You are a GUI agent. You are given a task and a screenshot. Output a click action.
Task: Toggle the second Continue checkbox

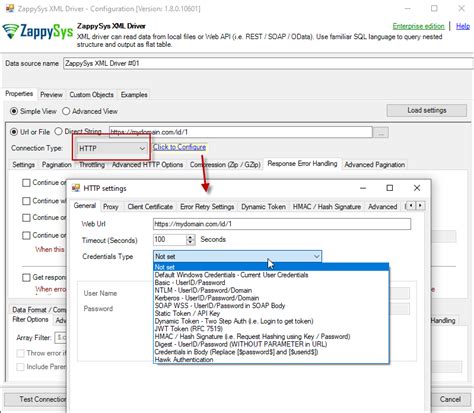click(26, 201)
